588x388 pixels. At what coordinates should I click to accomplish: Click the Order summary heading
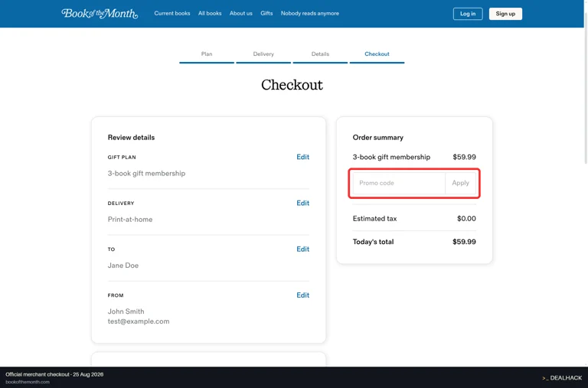(x=378, y=138)
